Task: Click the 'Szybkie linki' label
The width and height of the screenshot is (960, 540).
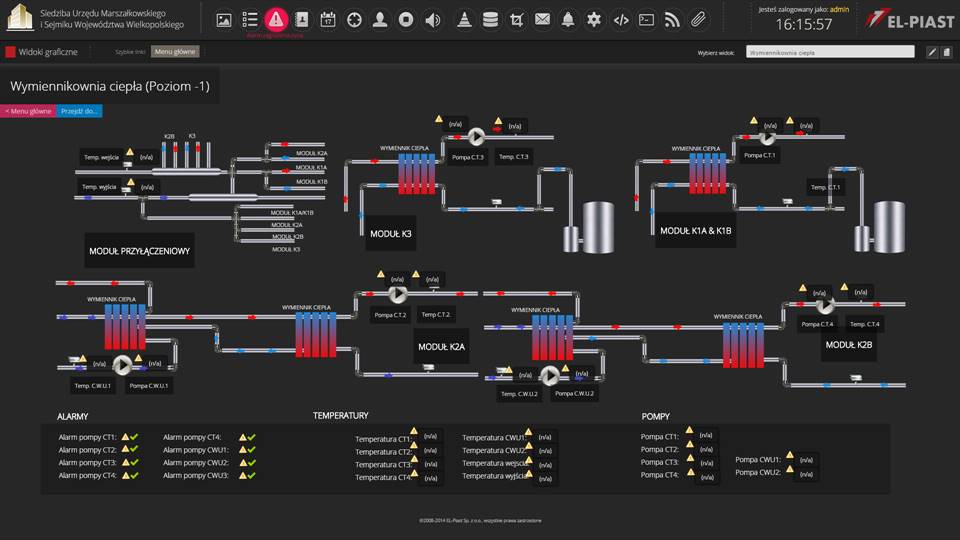Action: [130, 52]
